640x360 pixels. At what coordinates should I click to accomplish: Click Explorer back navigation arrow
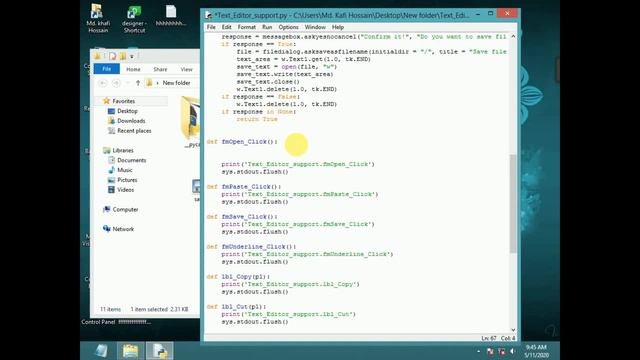(x=102, y=83)
